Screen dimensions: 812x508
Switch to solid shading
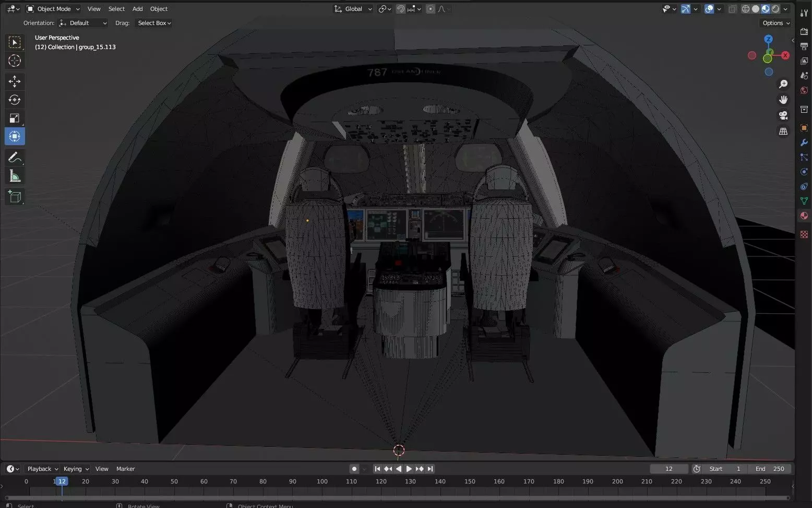(756, 9)
